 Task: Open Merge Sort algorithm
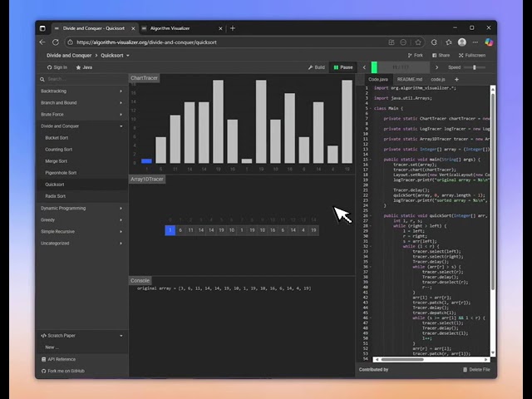click(81, 161)
